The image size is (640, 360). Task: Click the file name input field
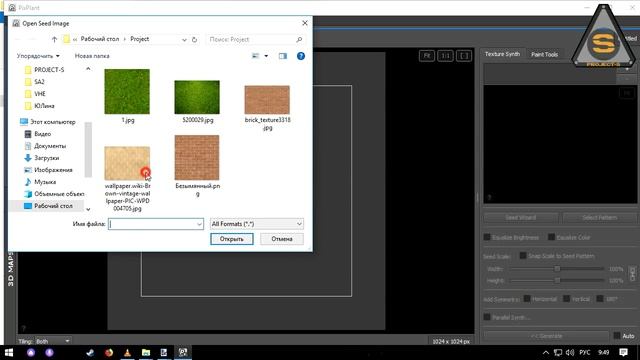[156, 224]
